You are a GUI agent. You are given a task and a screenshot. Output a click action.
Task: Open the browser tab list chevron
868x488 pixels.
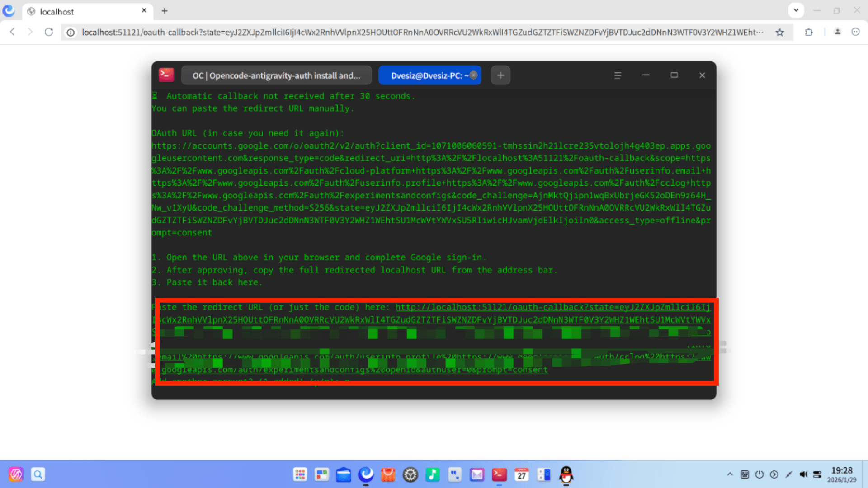(796, 10)
